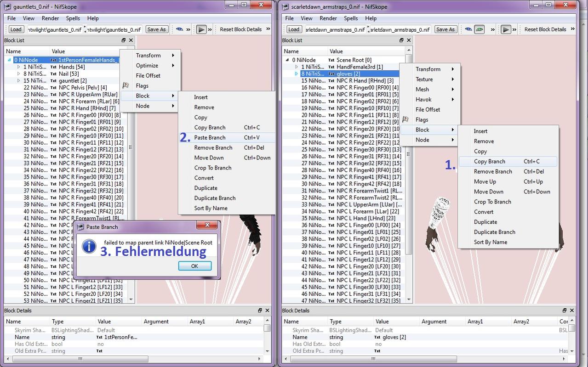Image resolution: width=588 pixels, height=367 pixels.
Task: Expand toolbar overflow after Reset Block Details in gauntlets
Action: coord(268,29)
